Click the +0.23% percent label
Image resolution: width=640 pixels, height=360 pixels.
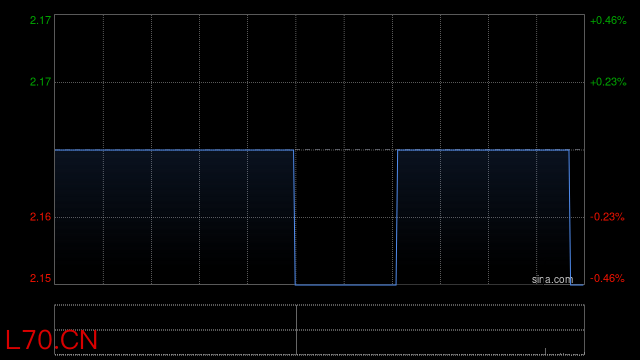(608, 82)
